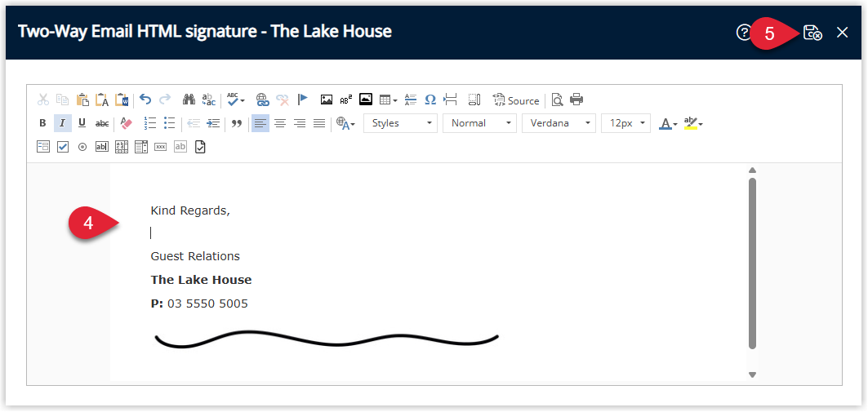This screenshot has width=868, height=412.
Task: Click the Textarea form icon
Action: [x=122, y=147]
